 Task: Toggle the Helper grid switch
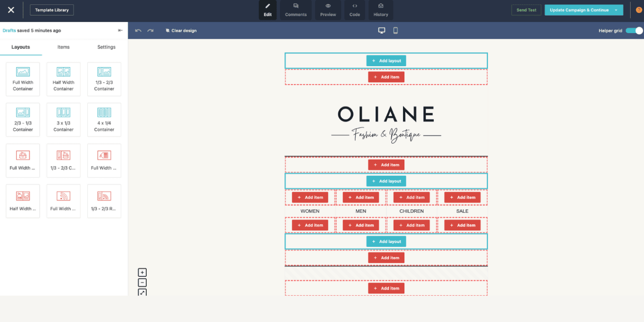(634, 30)
